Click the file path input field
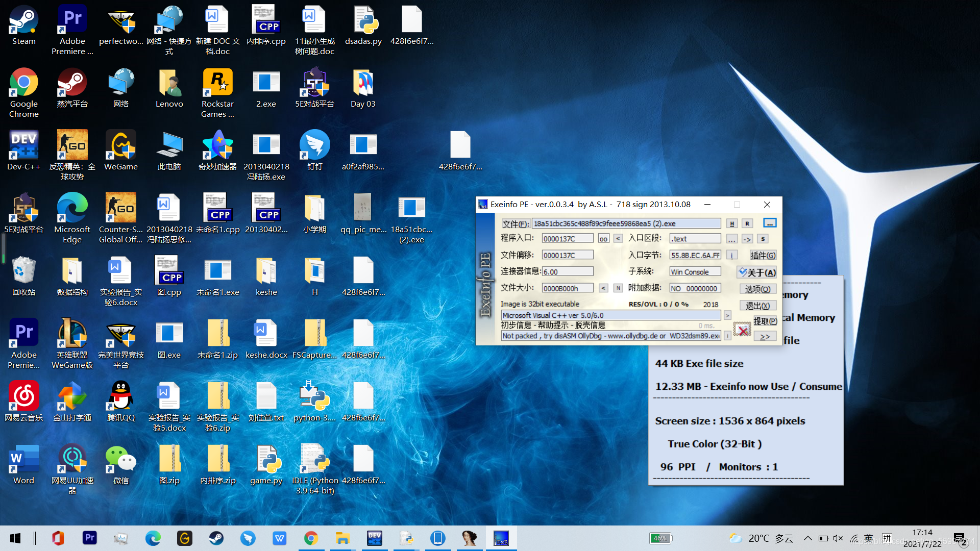The image size is (980, 551). (x=626, y=223)
